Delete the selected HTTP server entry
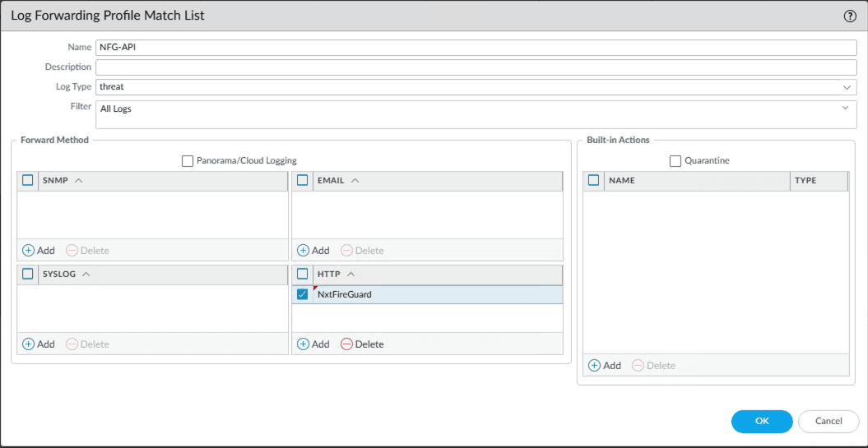The width and height of the screenshot is (868, 448). coord(362,344)
